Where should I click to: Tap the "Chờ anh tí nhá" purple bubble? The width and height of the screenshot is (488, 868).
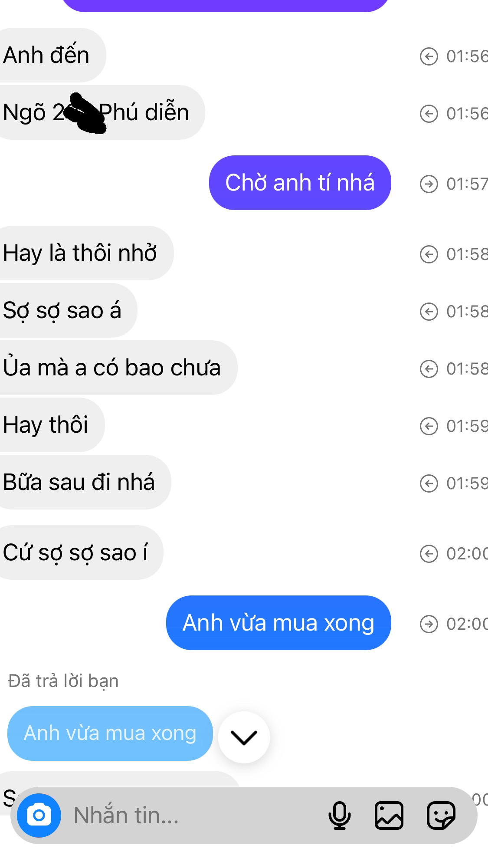pyautogui.click(x=300, y=183)
